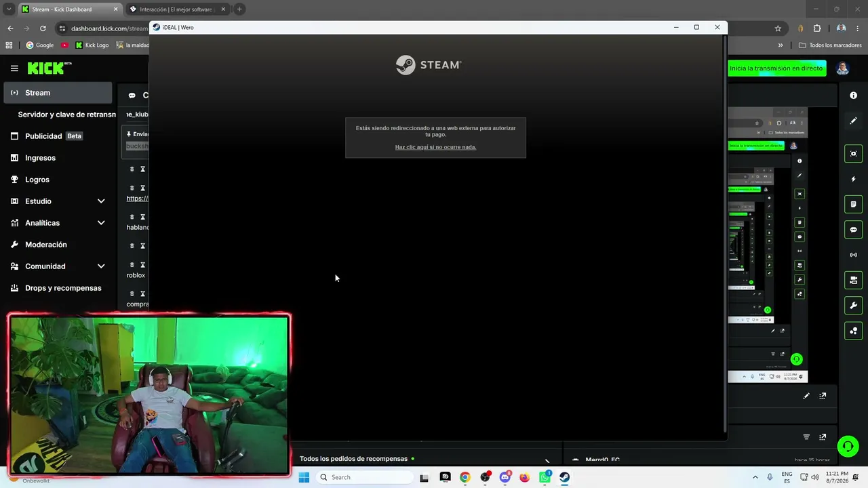Open Discord from the taskbar

point(505,477)
